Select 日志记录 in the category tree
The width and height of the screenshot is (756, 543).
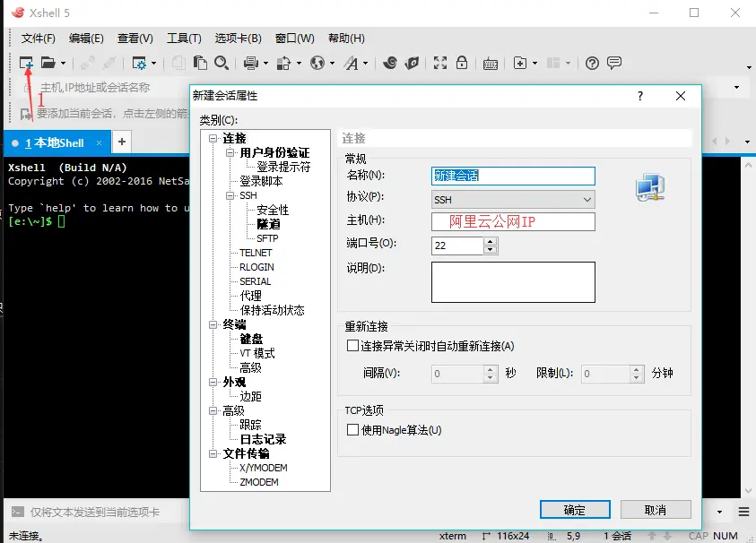pyautogui.click(x=264, y=439)
